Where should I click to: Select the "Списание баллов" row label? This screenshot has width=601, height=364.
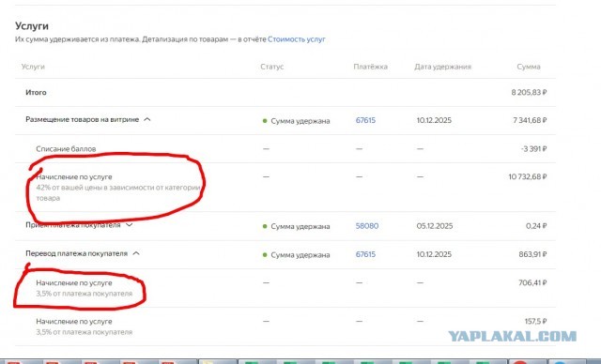click(x=66, y=148)
